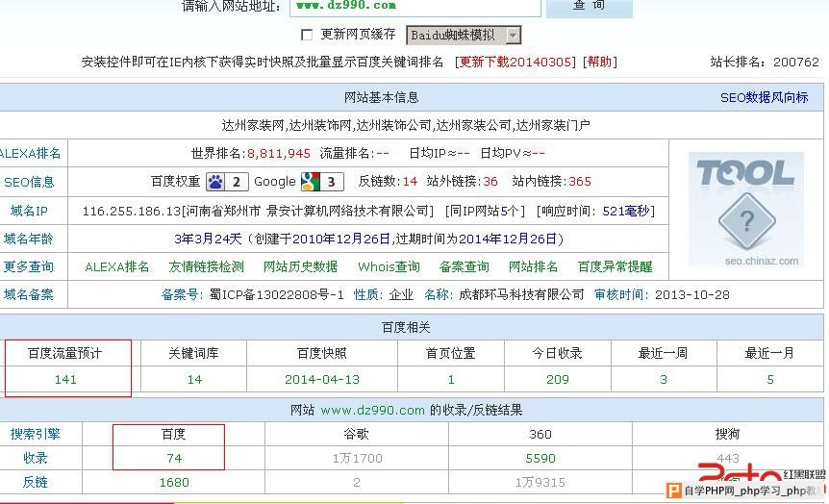This screenshot has height=504, width=829.
Task: Click the Baidu traffic estimate 141
Action: point(65,379)
